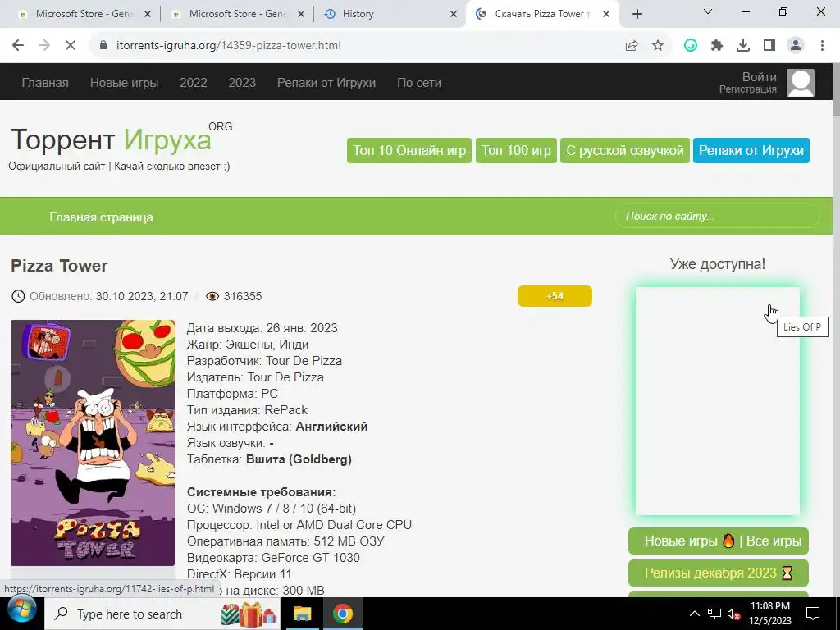This screenshot has width=840, height=630.
Task: Open По сети nav item
Action: point(419,83)
